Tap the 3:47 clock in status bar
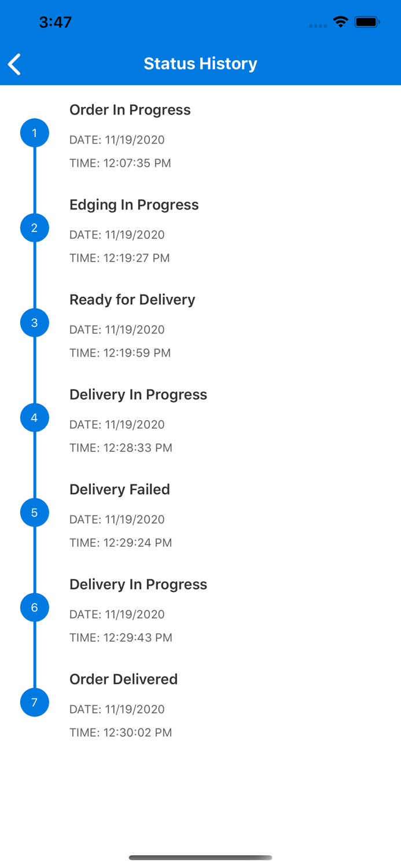This screenshot has height=868, width=401. tap(55, 22)
